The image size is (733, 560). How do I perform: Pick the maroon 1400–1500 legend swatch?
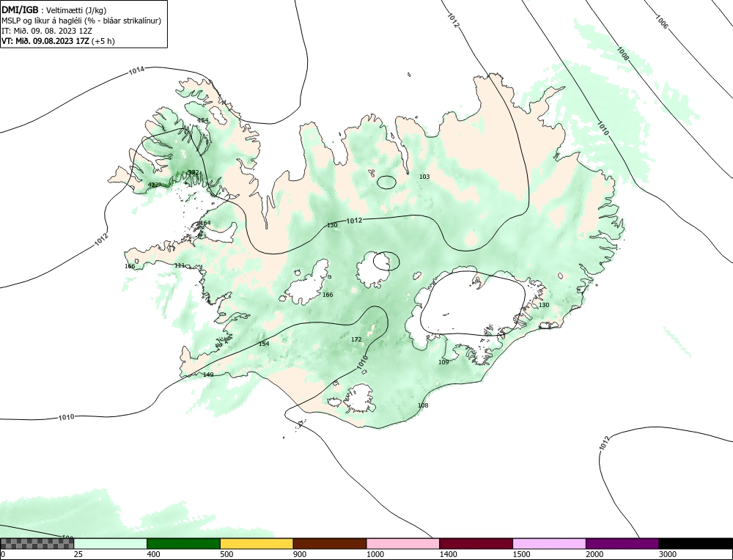click(476, 543)
